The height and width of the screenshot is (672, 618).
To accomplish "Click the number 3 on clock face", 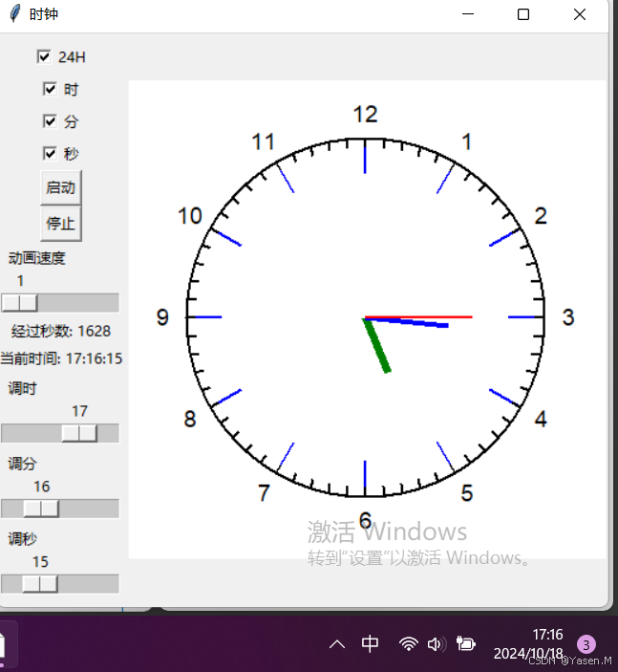I will coord(568,317).
